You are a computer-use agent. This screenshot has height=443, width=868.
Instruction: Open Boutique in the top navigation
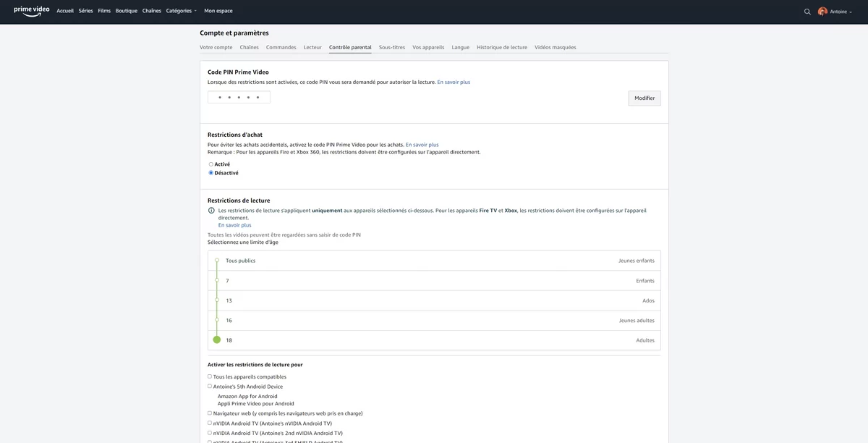[x=127, y=11]
